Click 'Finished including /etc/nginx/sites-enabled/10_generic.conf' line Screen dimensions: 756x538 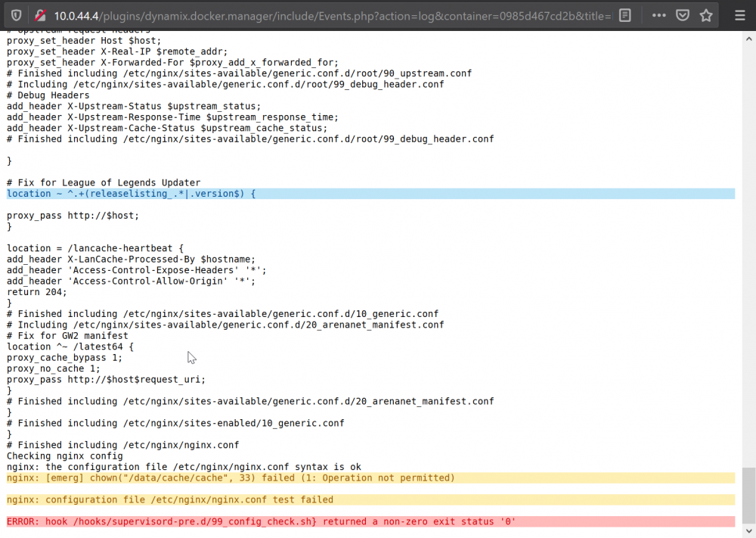tap(175, 423)
